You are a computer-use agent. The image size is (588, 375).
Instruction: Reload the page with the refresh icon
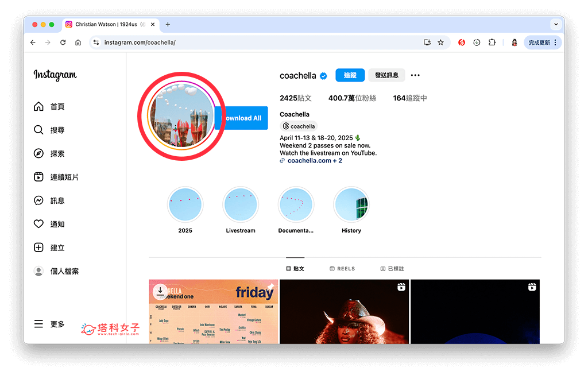pos(63,42)
